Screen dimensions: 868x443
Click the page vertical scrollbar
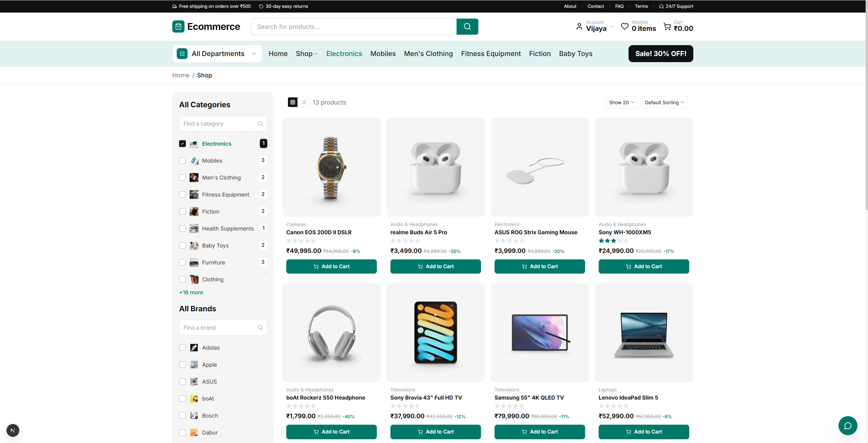pyautogui.click(x=866, y=105)
